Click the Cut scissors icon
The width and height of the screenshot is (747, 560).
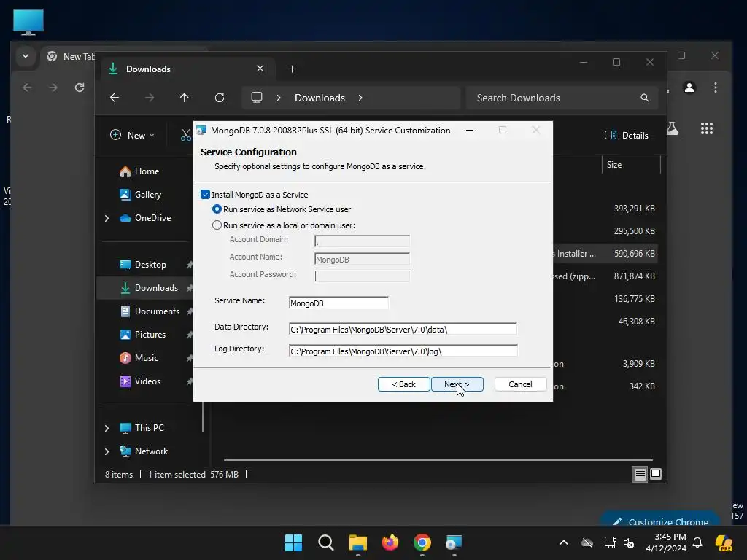coord(186,135)
